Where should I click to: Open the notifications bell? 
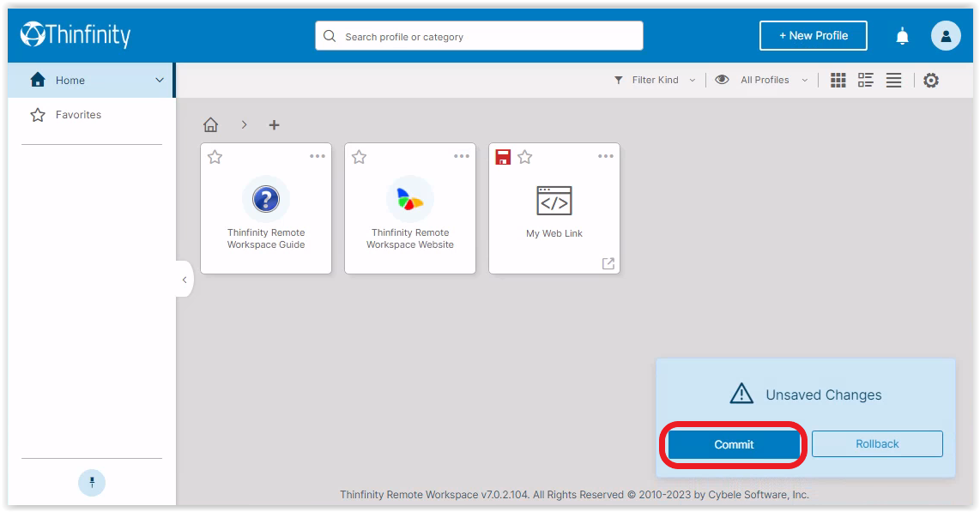tap(902, 36)
